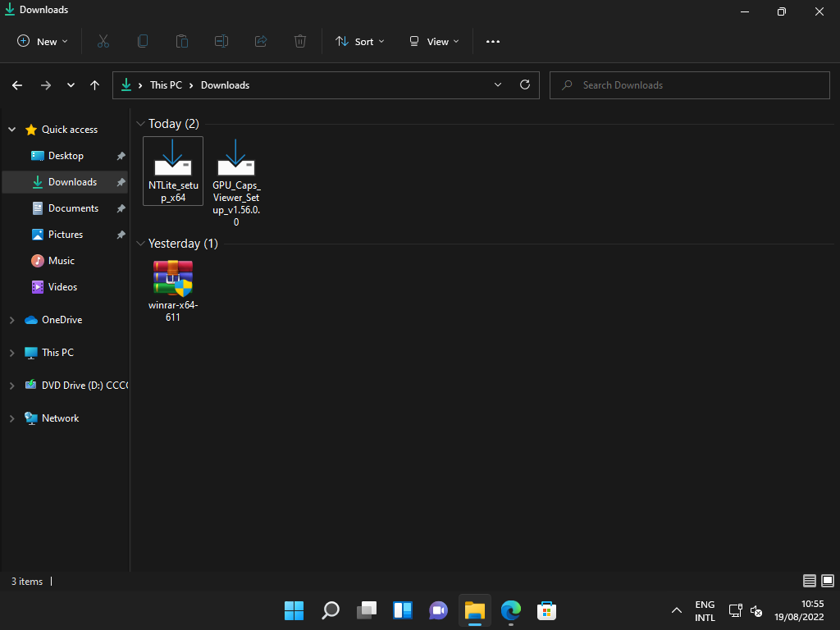
Task: Click File Explorer taskbar icon
Action: coord(475,610)
